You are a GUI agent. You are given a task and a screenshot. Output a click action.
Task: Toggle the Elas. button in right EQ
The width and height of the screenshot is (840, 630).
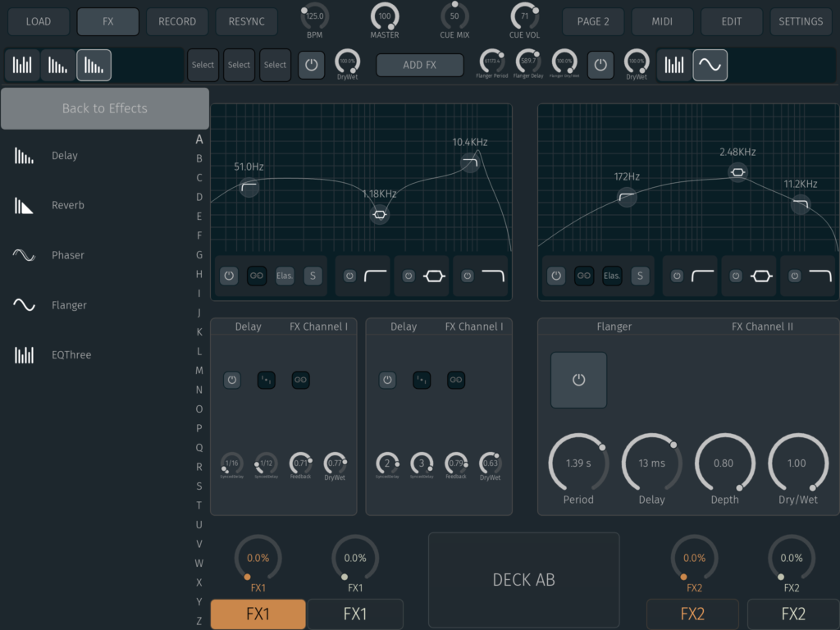pos(612,276)
